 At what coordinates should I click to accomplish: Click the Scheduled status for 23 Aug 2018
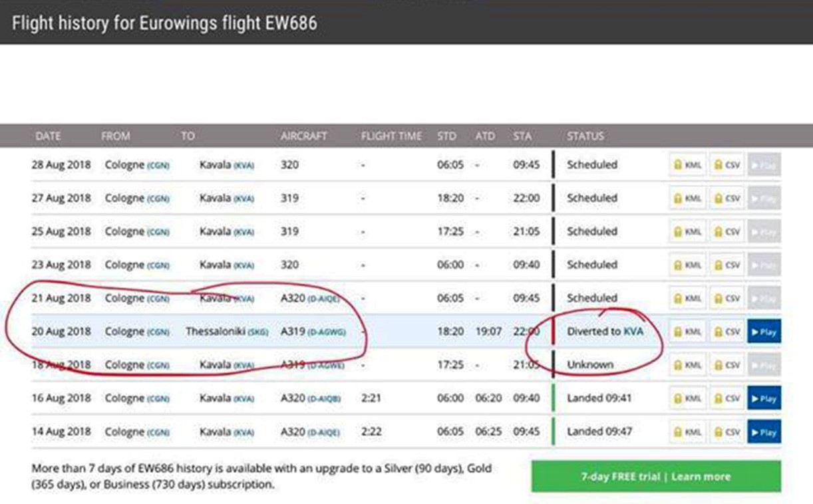(x=592, y=265)
